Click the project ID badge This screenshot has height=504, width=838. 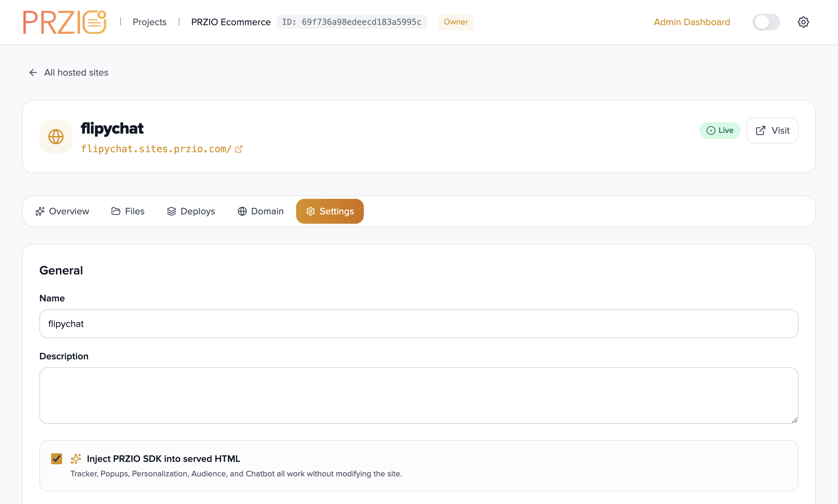click(x=352, y=22)
